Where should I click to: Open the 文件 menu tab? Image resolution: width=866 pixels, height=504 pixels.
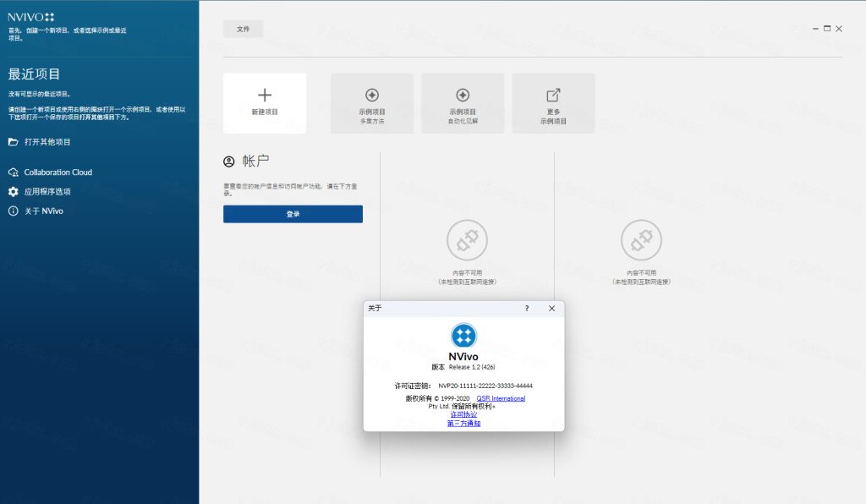[243, 29]
